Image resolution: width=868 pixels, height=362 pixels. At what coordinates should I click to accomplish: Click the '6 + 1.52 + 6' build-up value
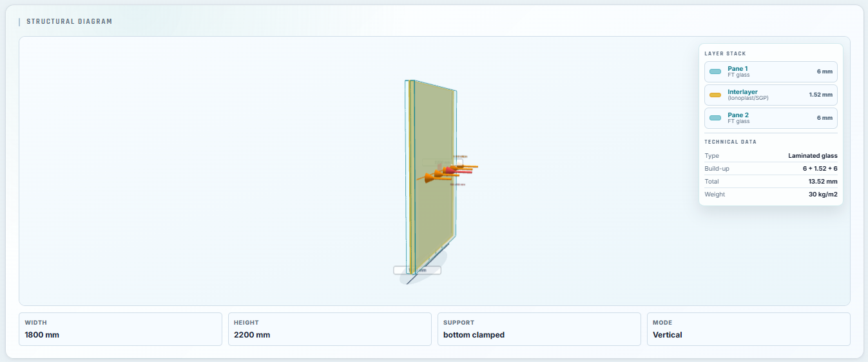(820, 169)
